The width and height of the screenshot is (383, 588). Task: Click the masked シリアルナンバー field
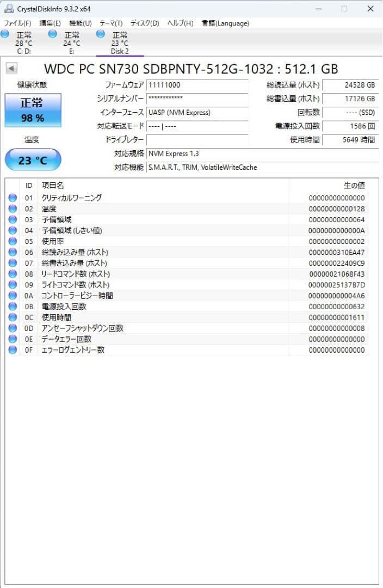click(x=197, y=99)
